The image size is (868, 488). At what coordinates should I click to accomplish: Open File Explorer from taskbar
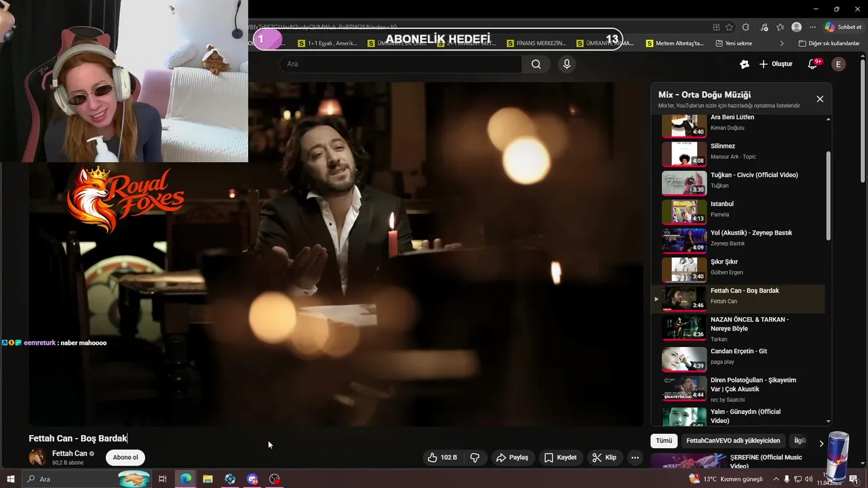(208, 479)
